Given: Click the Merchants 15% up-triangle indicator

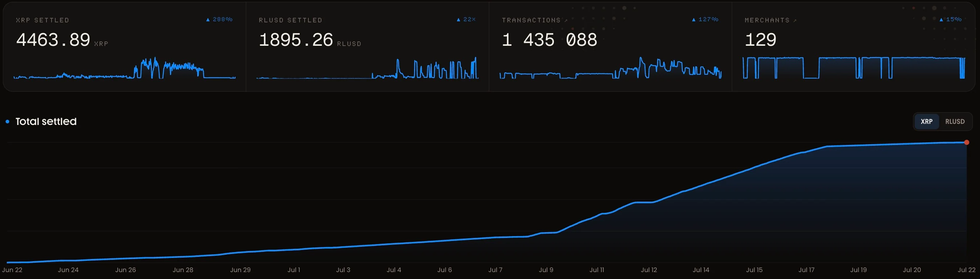Looking at the screenshot, I should click(941, 19).
